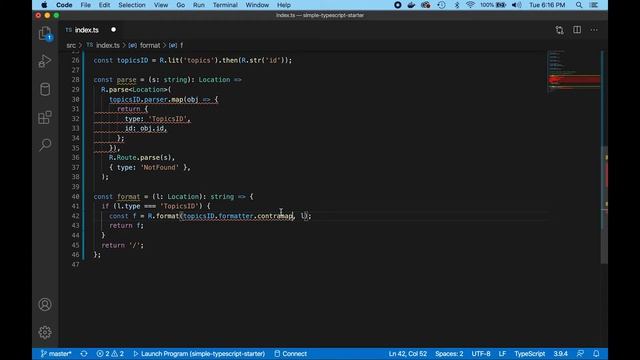This screenshot has width=640, height=360.
Task: Open notifications bell
Action: point(596,354)
